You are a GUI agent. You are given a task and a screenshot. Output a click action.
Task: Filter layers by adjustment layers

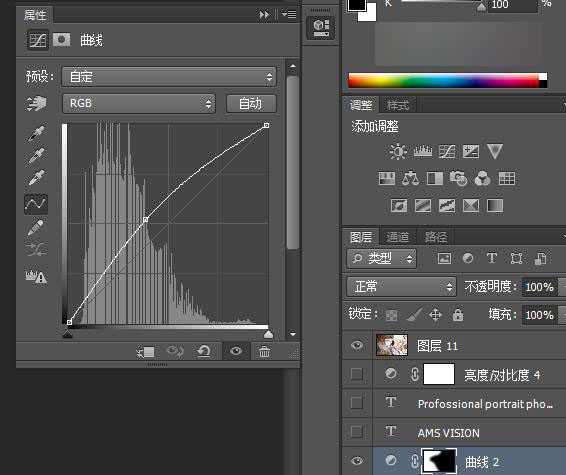[x=468, y=258]
